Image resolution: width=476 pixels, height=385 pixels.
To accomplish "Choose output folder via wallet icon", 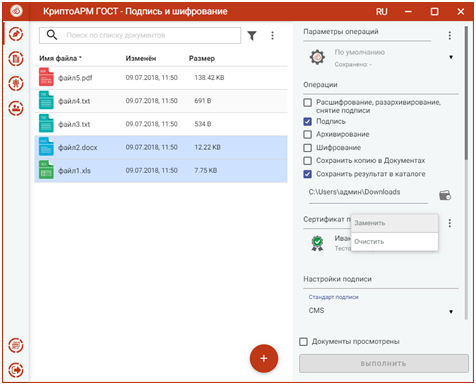I will (445, 195).
